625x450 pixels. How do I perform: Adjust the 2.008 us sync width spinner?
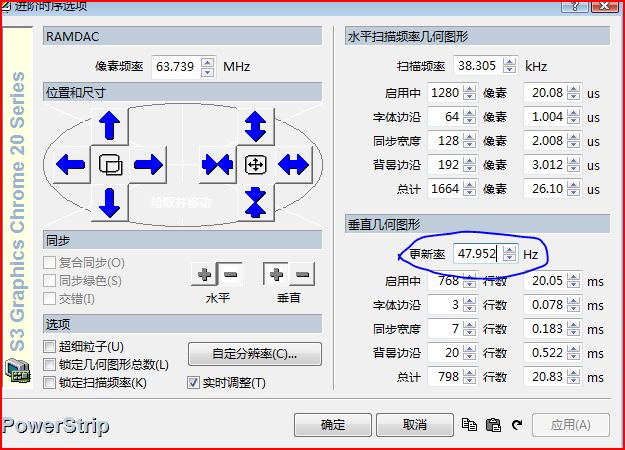[574, 141]
